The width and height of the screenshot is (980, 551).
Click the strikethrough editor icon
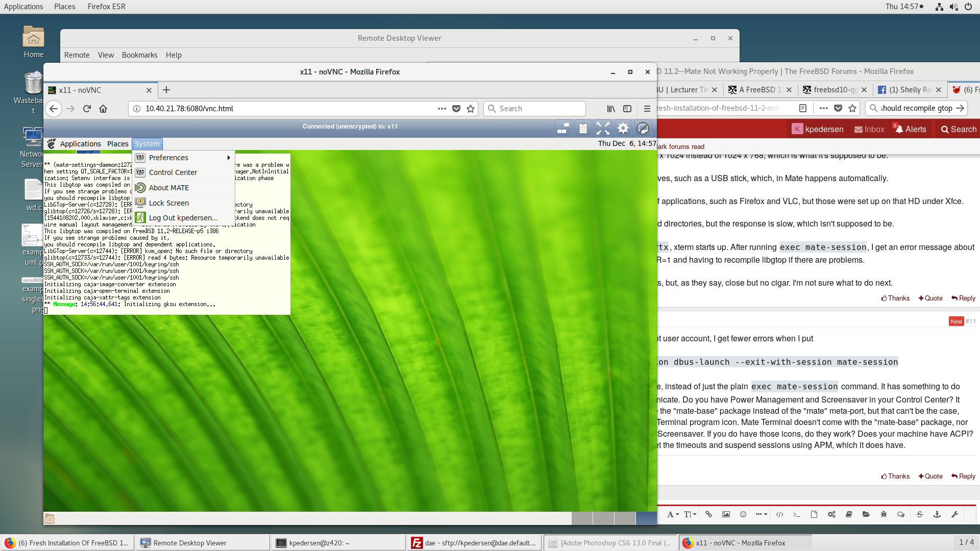919,514
